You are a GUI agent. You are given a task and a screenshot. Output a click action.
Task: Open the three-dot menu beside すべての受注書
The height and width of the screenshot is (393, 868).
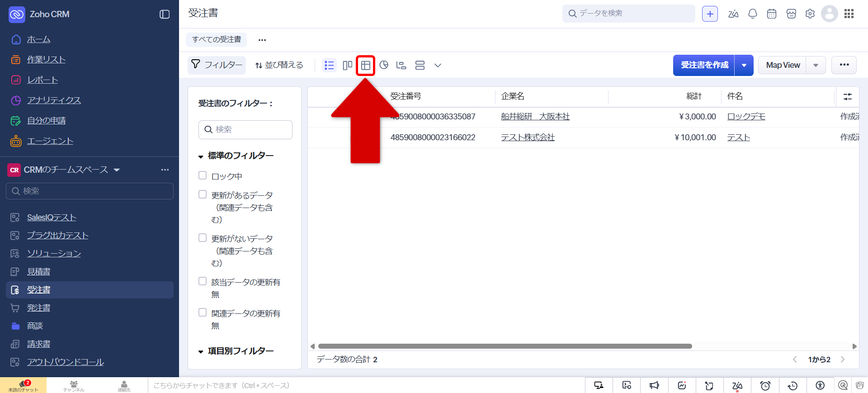(x=262, y=40)
